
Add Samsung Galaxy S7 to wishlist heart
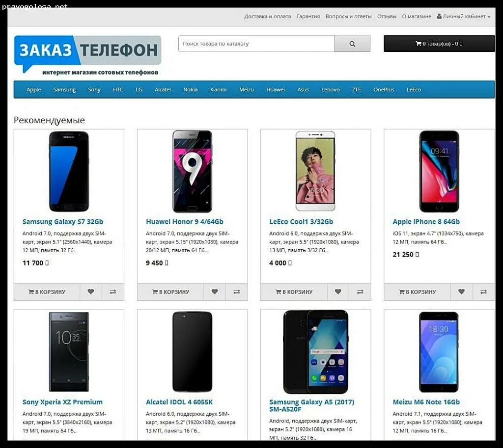(91, 291)
